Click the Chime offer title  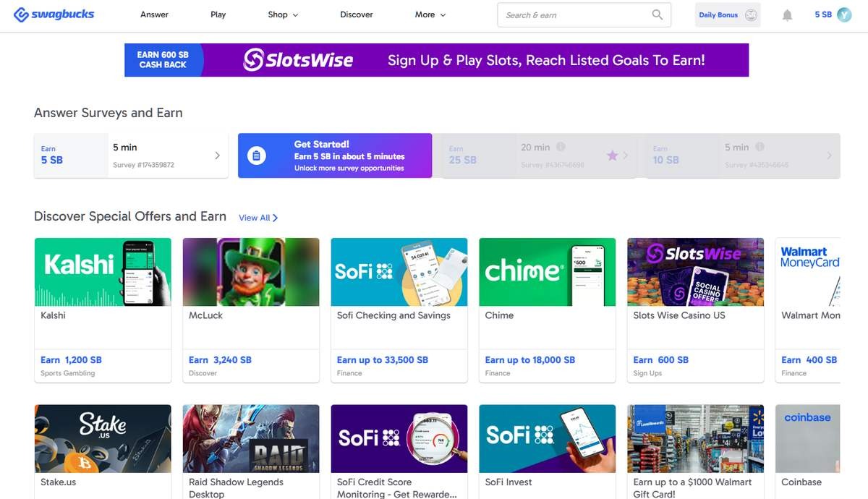tap(499, 315)
